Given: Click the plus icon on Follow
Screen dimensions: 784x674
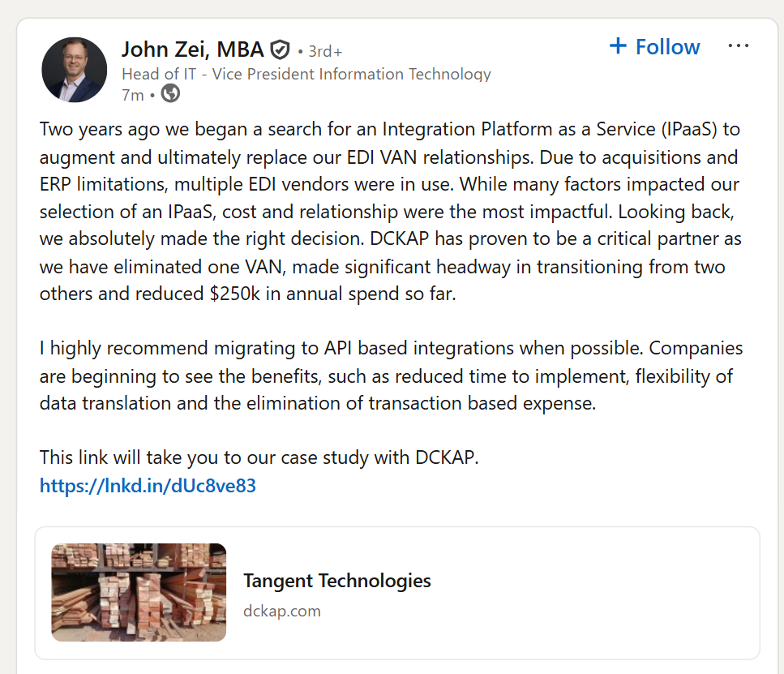Looking at the screenshot, I should point(618,46).
